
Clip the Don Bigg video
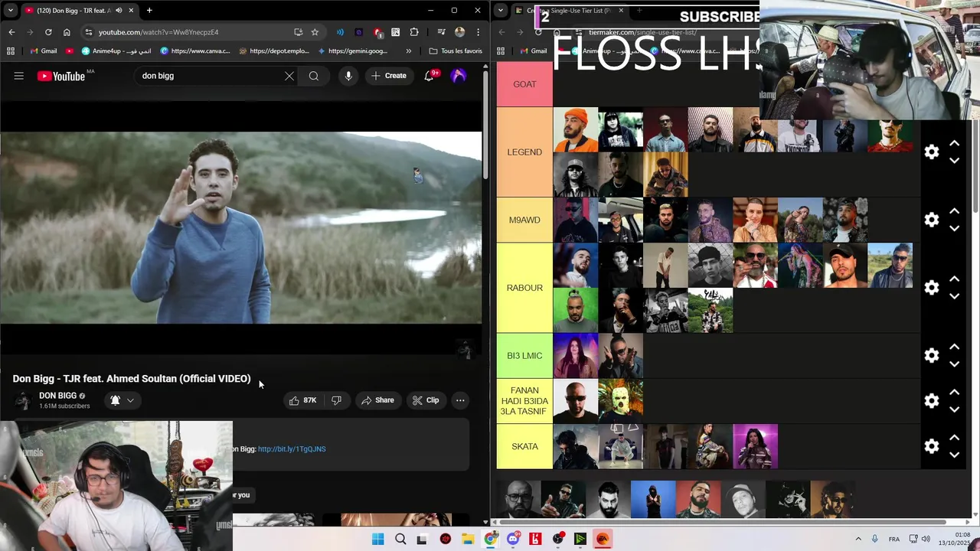pyautogui.click(x=426, y=400)
